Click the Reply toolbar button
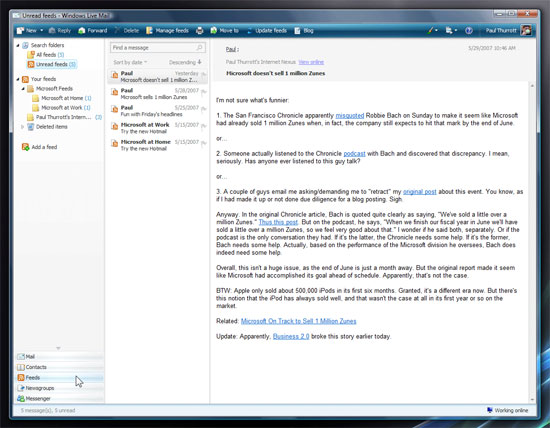Image resolution: width=550 pixels, height=428 pixels. coord(60,31)
